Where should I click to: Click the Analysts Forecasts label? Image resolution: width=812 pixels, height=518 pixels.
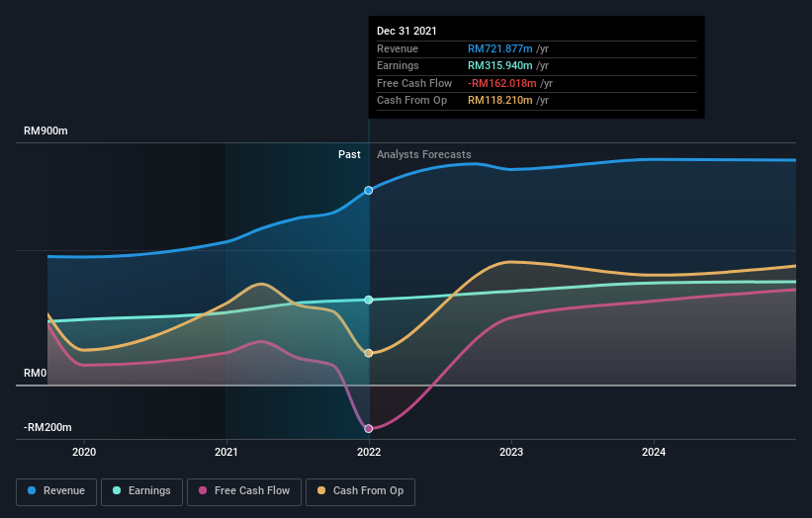pos(423,154)
